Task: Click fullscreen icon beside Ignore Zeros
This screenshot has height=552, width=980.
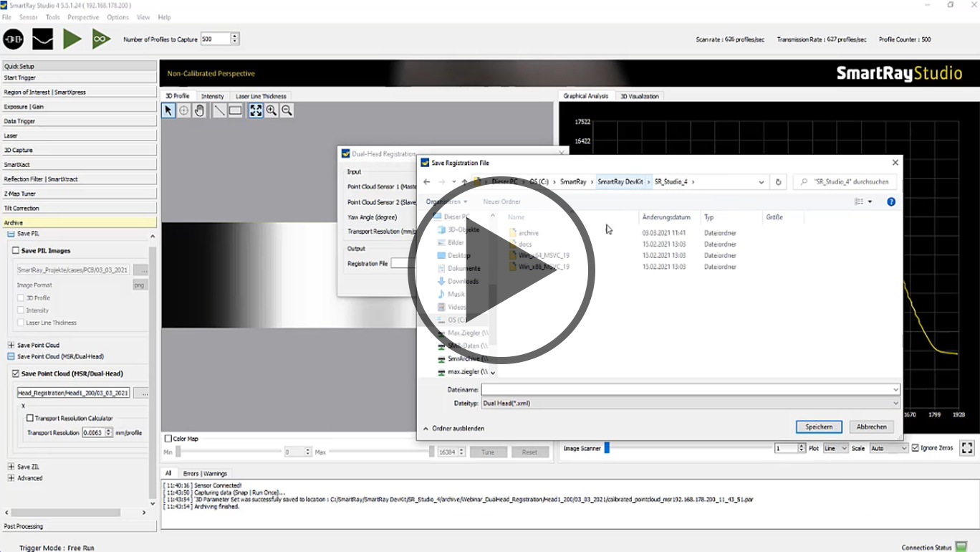Action: [x=967, y=448]
